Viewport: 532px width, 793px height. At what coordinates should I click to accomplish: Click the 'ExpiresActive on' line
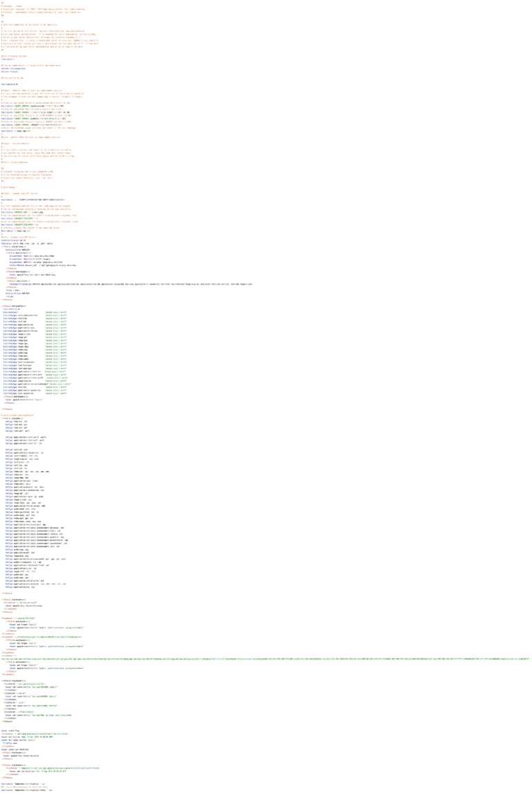[x=12, y=309]
